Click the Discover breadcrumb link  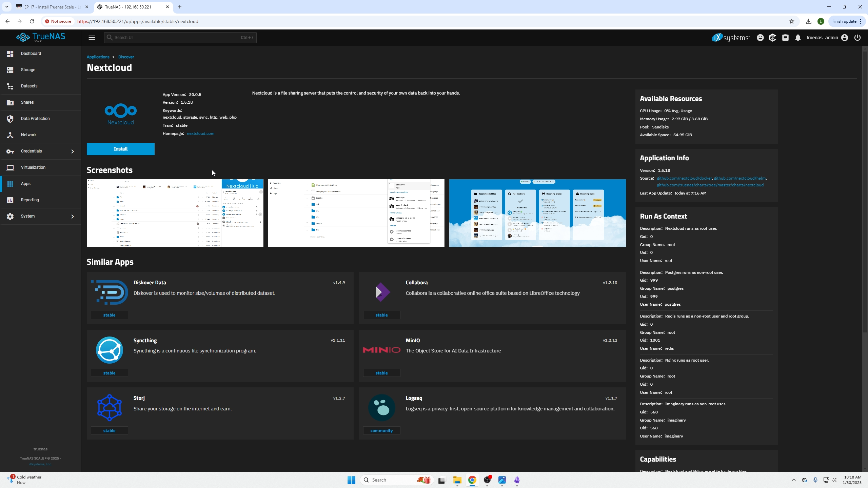pos(126,57)
